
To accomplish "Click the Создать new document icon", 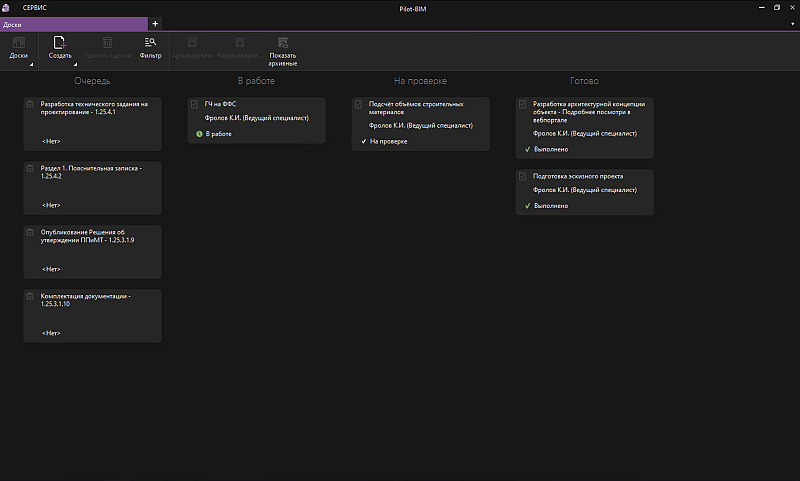I will click(x=60, y=43).
